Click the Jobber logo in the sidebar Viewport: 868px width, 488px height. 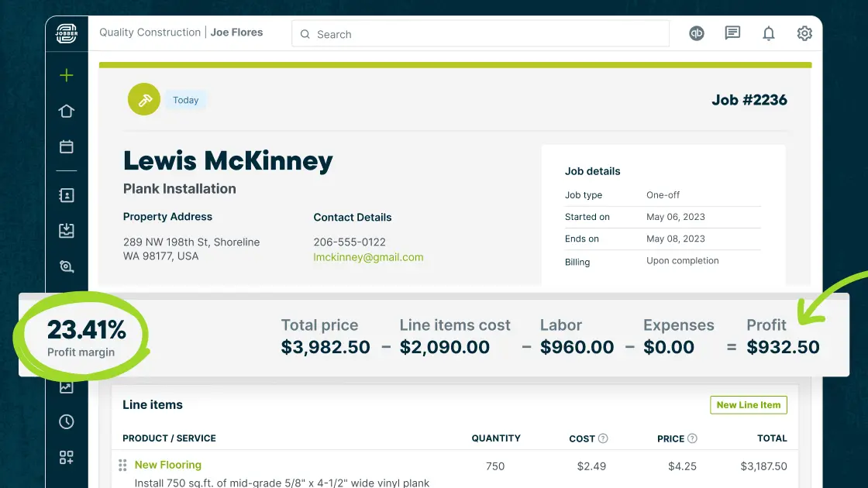coord(66,33)
